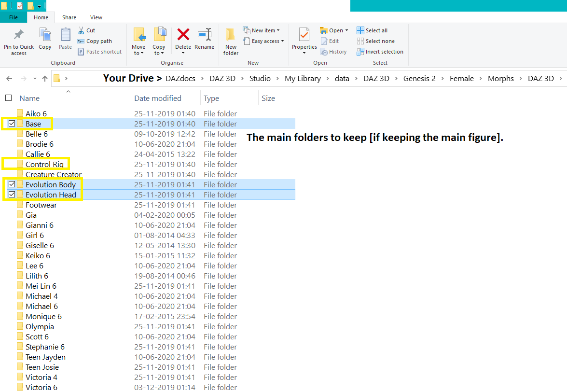Viewport: 567px width, 392px height.
Task: Toggle the select-all checkbox beside Name
Action: (x=9, y=98)
